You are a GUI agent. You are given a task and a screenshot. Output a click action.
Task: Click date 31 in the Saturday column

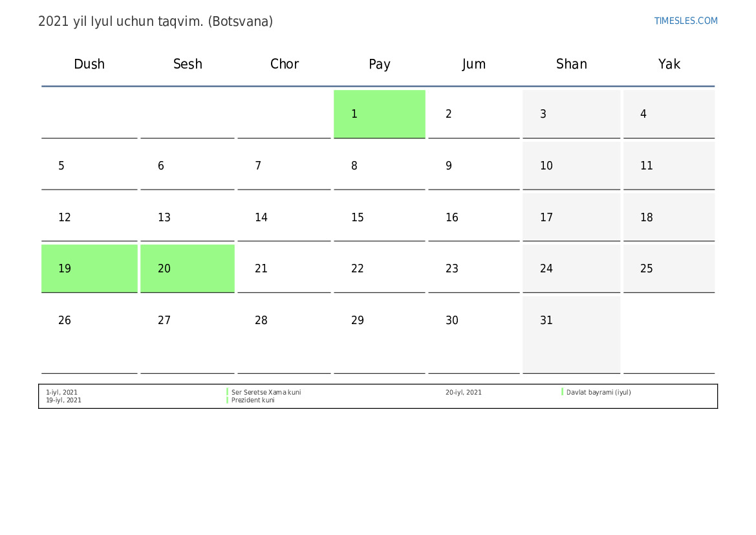[546, 321]
